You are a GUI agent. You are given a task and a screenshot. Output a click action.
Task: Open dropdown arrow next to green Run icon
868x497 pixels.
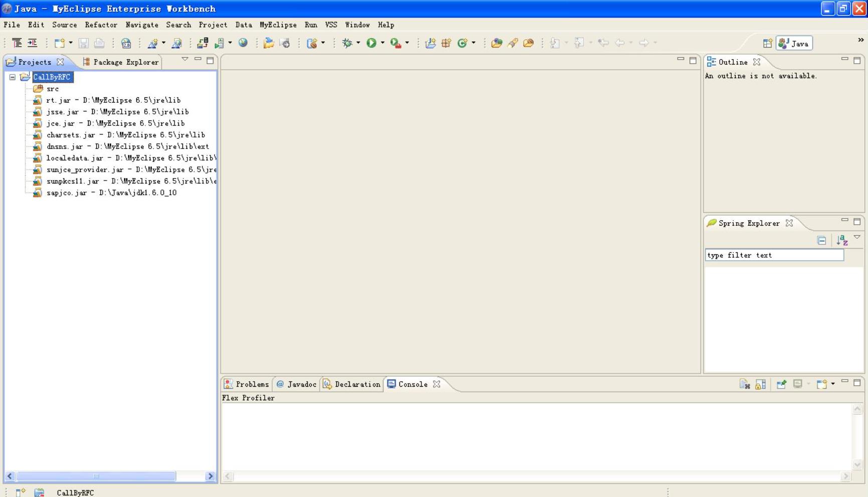[x=382, y=43]
